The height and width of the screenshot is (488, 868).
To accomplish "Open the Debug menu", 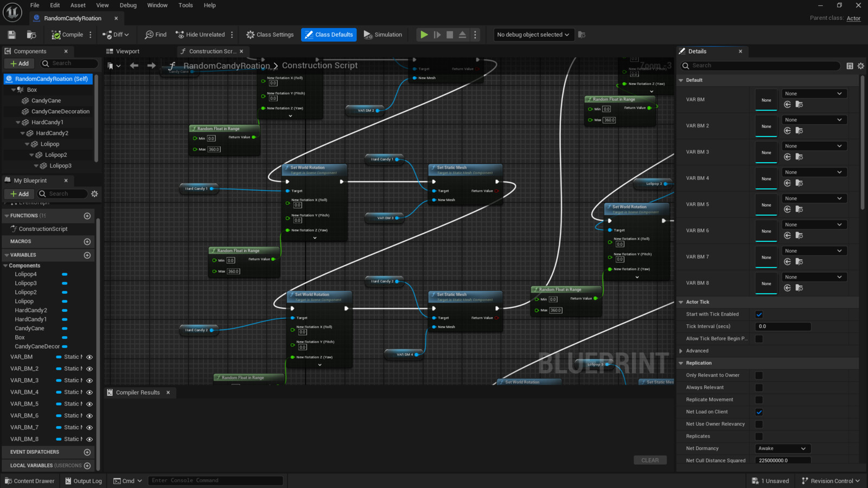I will [128, 5].
